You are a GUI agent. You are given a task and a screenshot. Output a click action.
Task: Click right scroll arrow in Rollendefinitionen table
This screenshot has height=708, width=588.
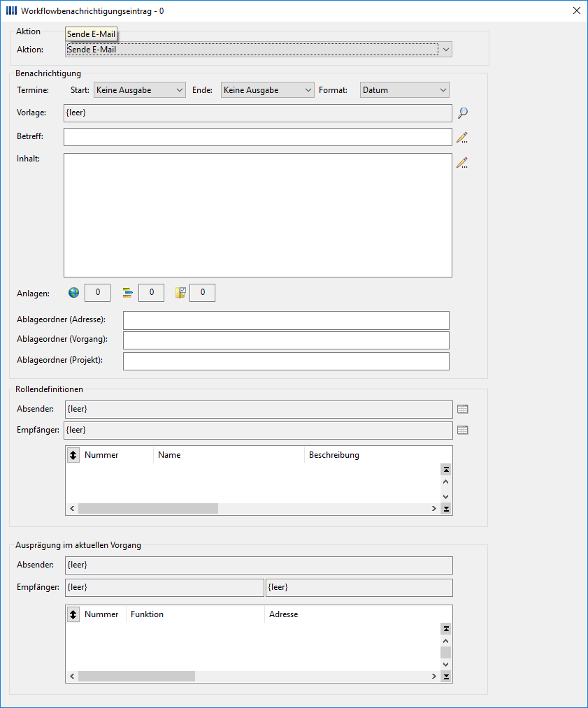click(434, 508)
